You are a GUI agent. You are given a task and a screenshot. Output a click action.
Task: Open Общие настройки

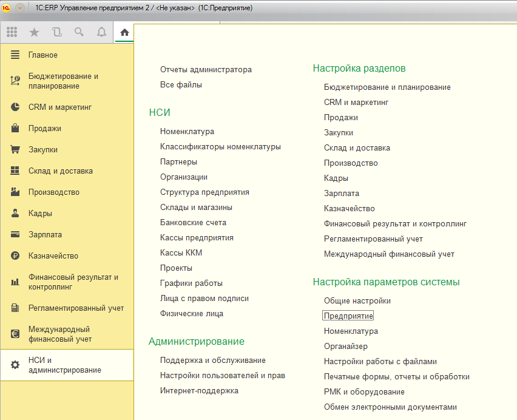coord(357,301)
